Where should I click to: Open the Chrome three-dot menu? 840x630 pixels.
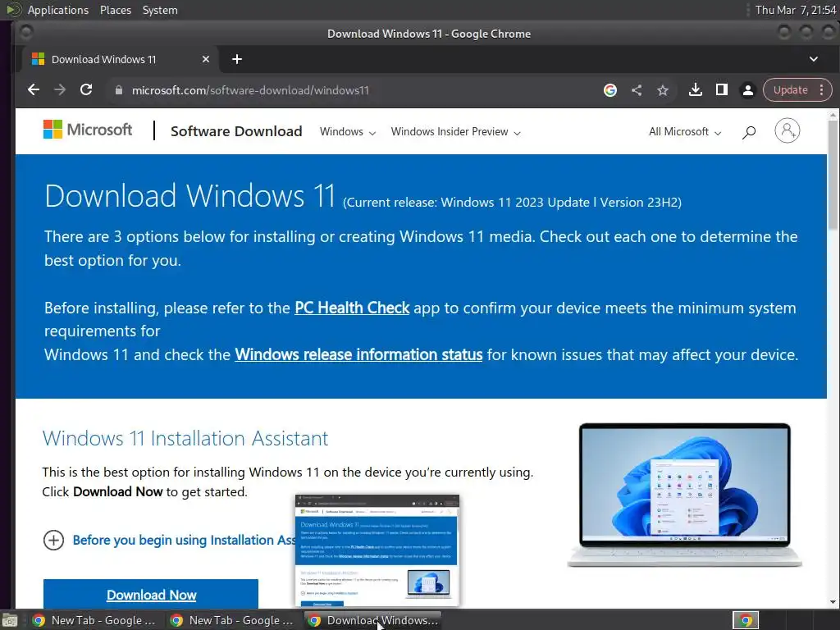point(821,90)
